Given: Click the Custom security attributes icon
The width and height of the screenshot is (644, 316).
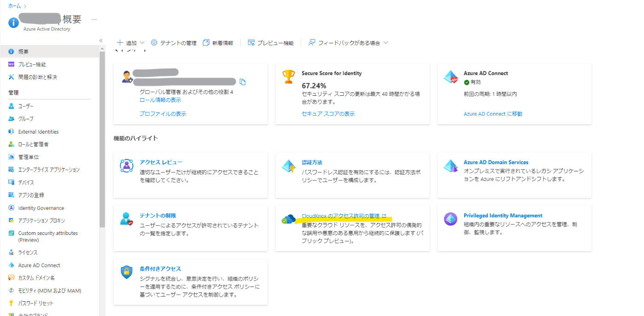Looking at the screenshot, I should click(x=11, y=233).
